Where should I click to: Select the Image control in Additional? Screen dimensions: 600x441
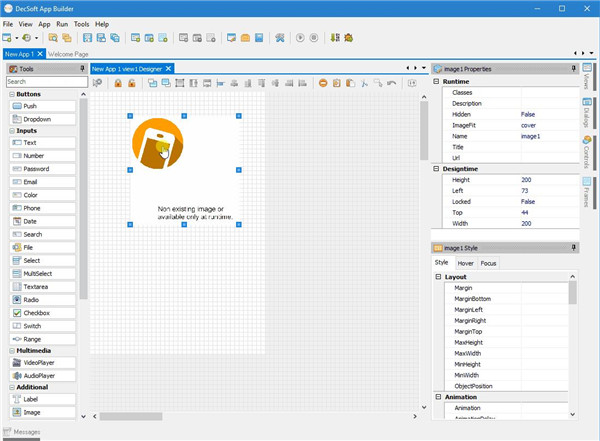pos(40,412)
